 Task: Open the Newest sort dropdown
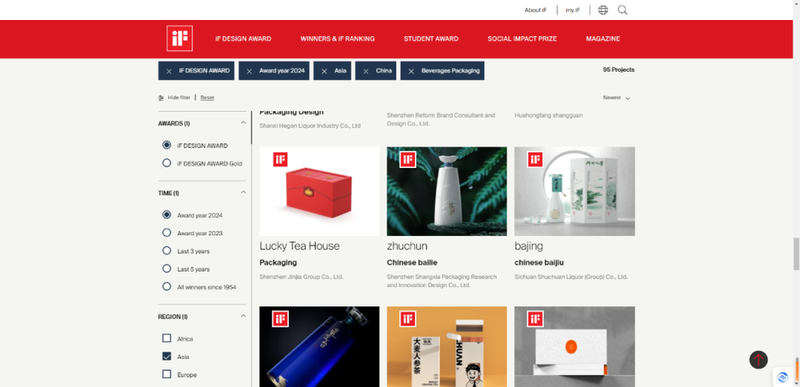pyautogui.click(x=616, y=97)
